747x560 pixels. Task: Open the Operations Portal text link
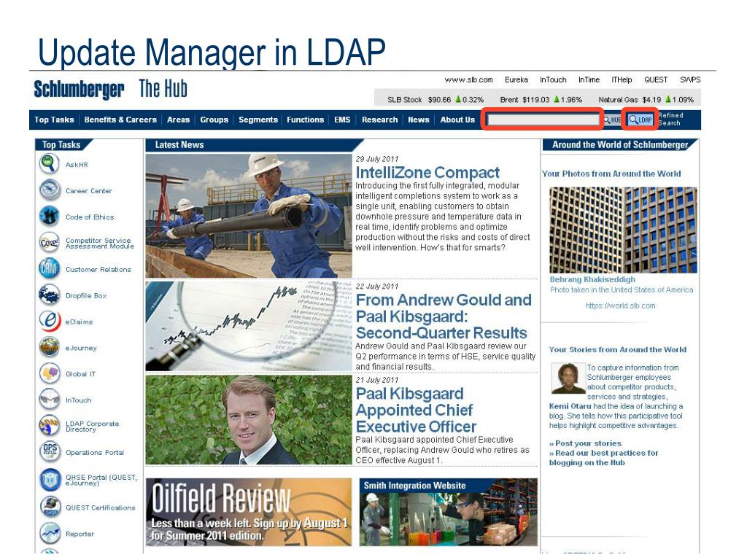pos(95,452)
